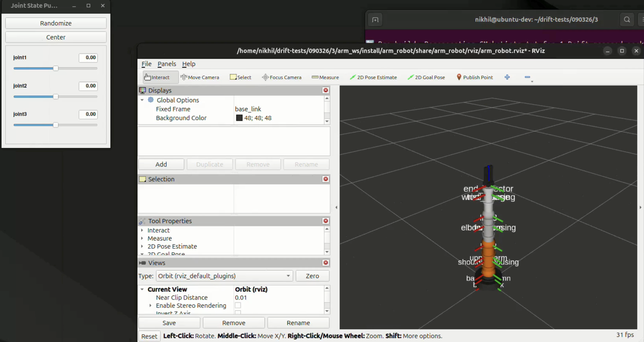Image resolution: width=644 pixels, height=342 pixels.
Task: Select the 2D Goal Pose tool
Action: coord(427,77)
